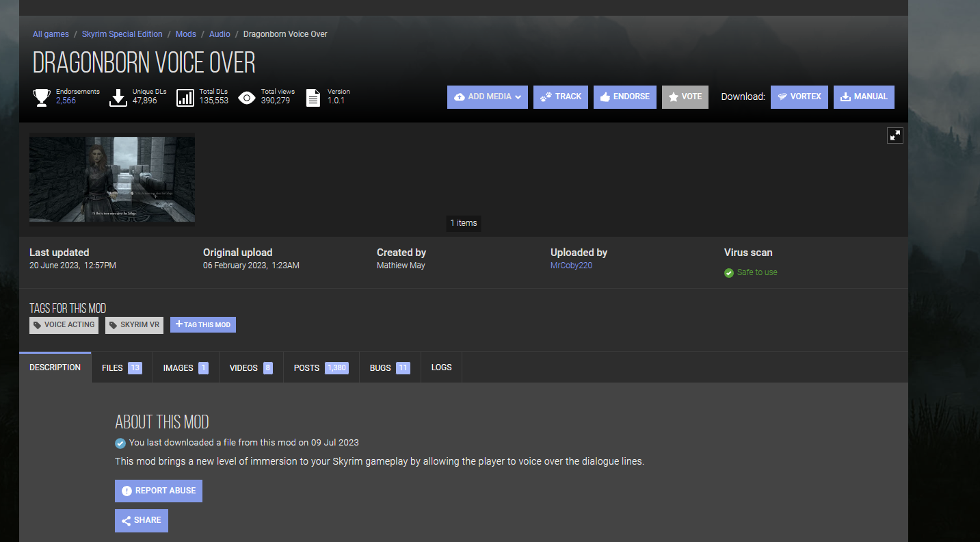Screen dimensions: 980x542
Task: Track this mod with paw button
Action: pyautogui.click(x=561, y=97)
